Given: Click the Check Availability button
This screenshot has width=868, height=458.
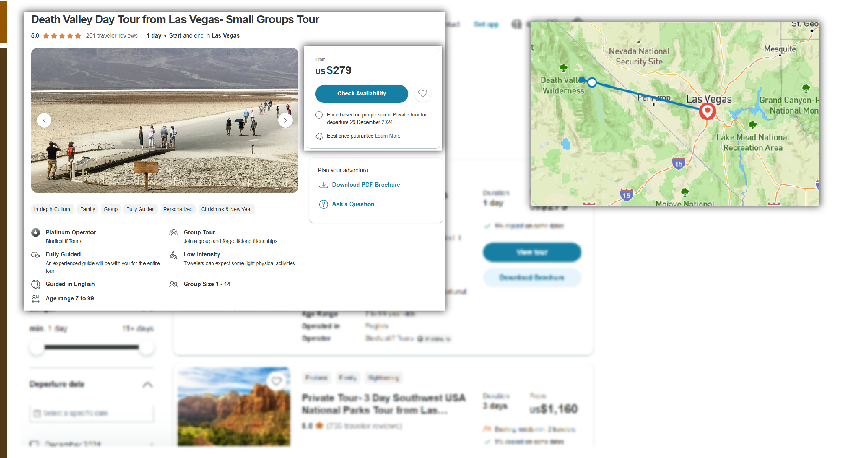Looking at the screenshot, I should click(362, 94).
